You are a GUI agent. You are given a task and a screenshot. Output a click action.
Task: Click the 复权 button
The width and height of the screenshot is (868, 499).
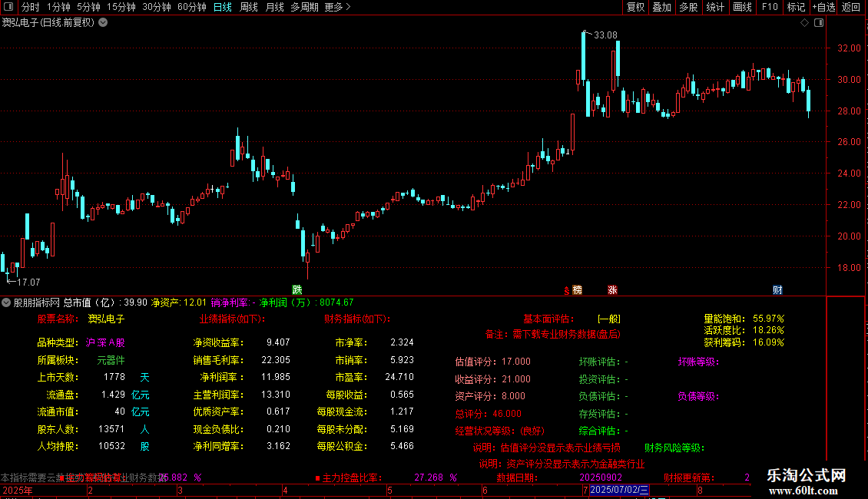pos(635,7)
